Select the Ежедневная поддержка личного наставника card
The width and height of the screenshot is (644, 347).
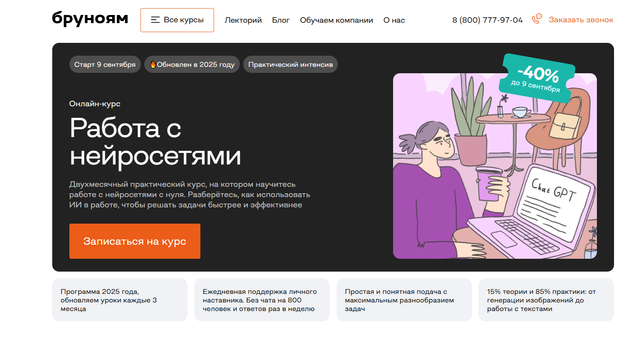coord(262,300)
